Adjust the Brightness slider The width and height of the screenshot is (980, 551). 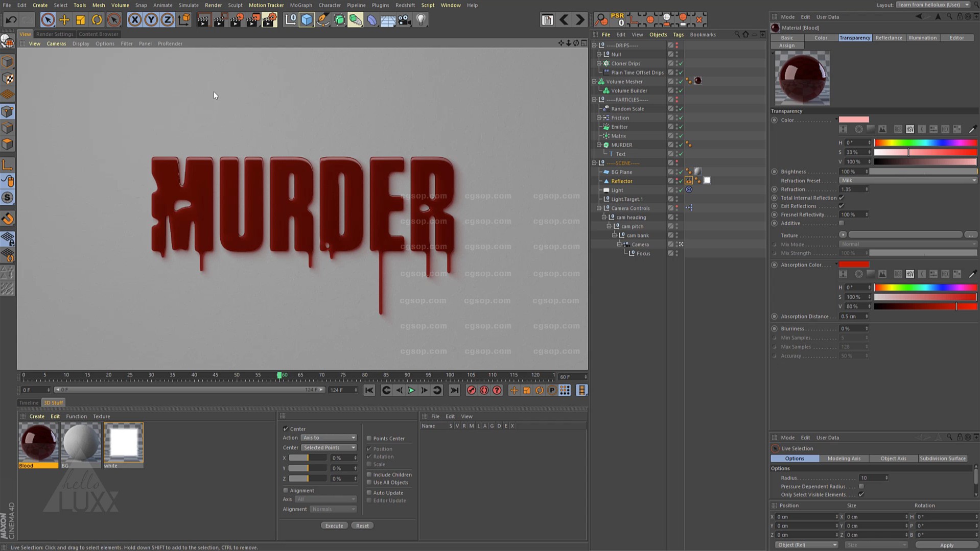coord(923,172)
